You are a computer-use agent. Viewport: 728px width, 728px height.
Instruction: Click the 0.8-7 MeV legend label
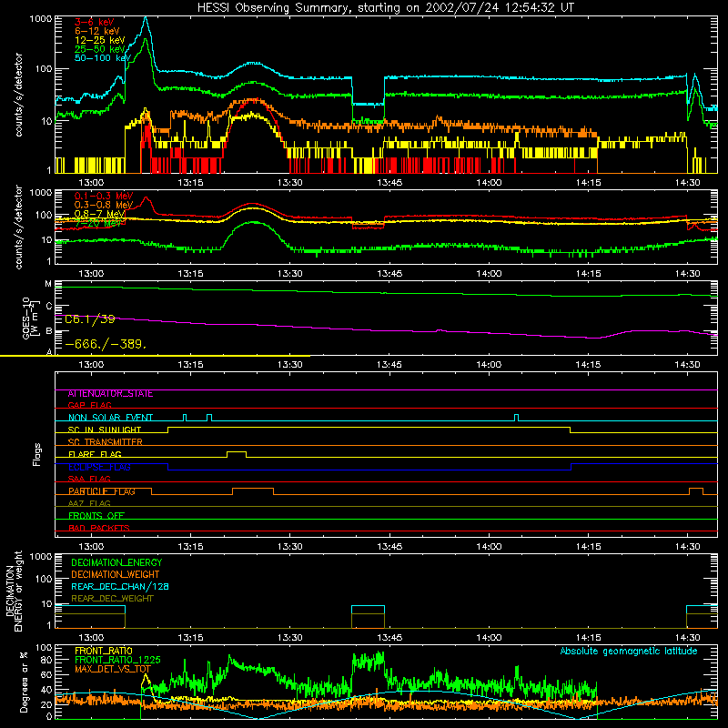point(100,214)
